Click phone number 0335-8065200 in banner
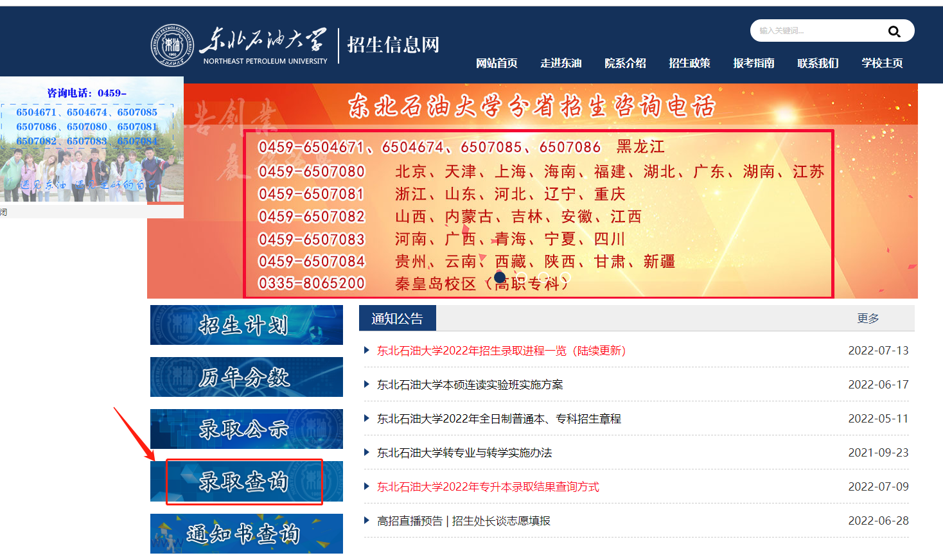This screenshot has height=560, width=943. (312, 283)
